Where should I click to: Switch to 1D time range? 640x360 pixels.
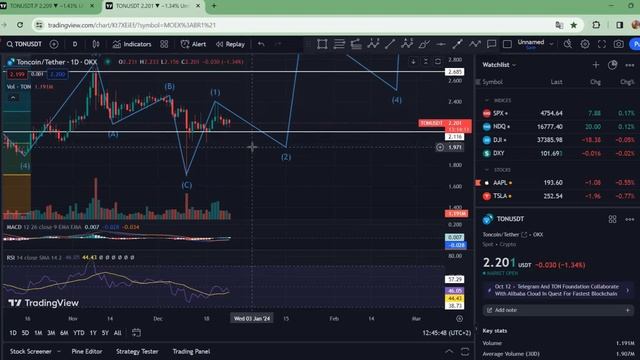click(x=13, y=333)
